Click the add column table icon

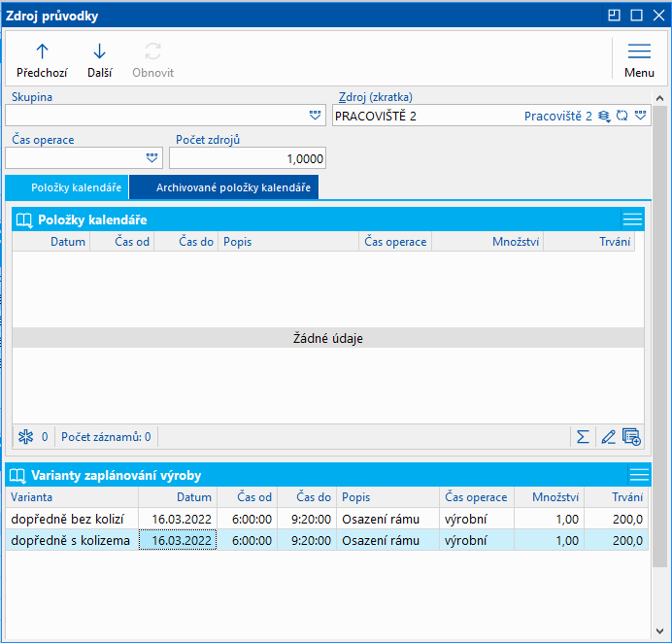pyautogui.click(x=631, y=437)
